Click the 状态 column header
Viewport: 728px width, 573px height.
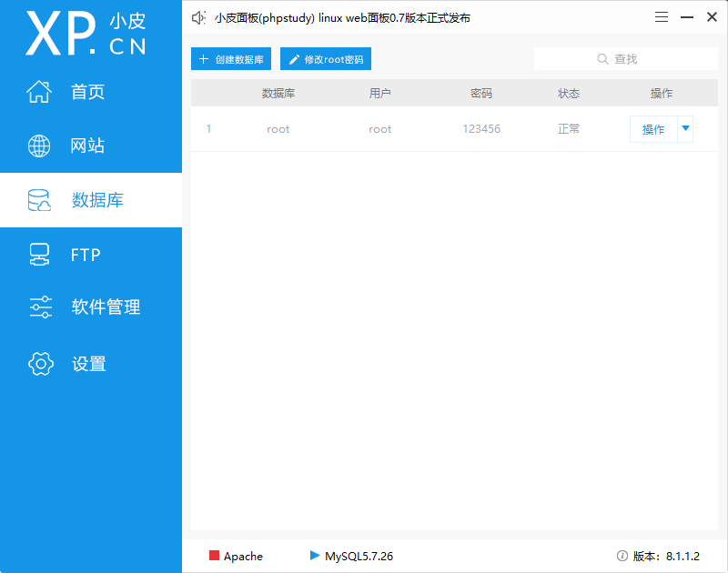click(x=568, y=94)
